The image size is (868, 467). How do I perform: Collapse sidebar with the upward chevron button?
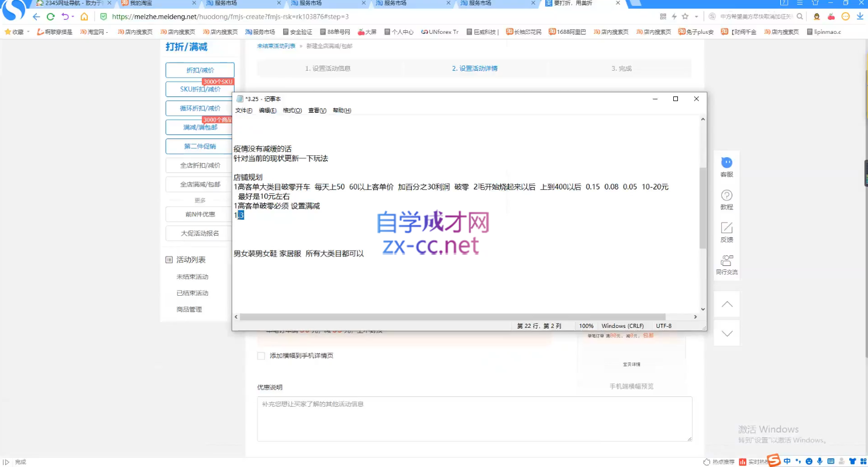point(726,304)
